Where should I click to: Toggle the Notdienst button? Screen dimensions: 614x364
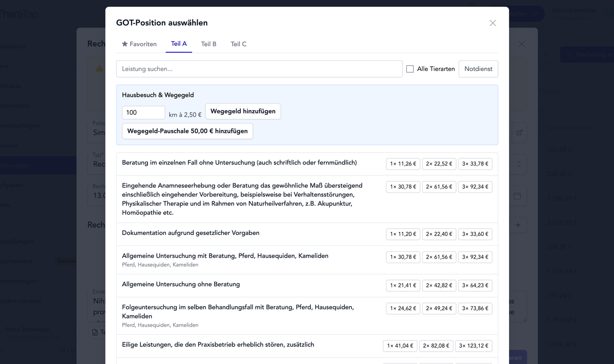click(478, 69)
